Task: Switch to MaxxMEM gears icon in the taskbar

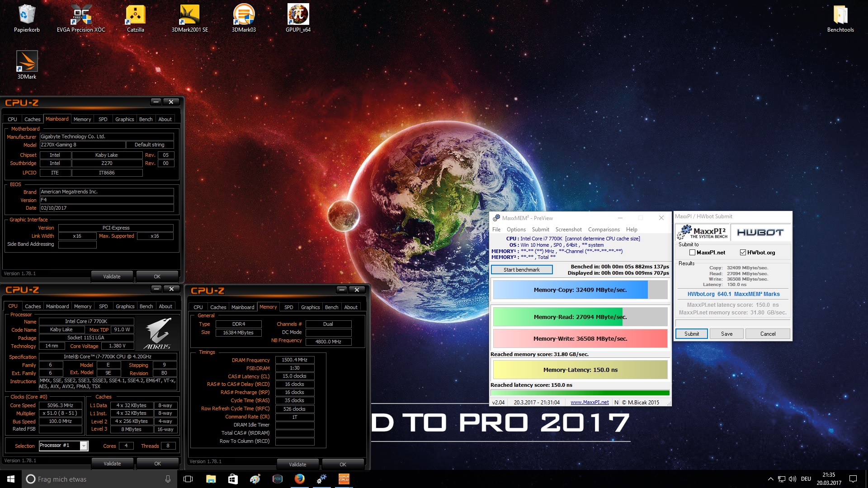Action: (321, 479)
